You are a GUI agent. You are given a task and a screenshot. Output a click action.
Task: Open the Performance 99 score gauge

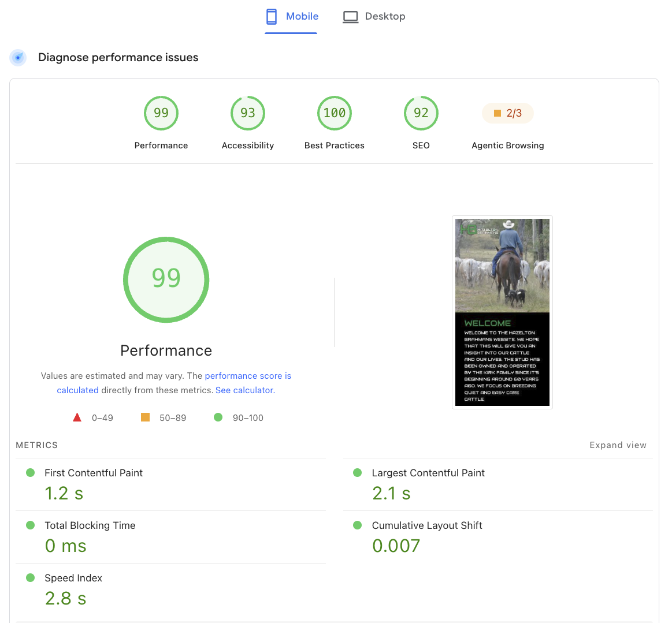coord(161,114)
